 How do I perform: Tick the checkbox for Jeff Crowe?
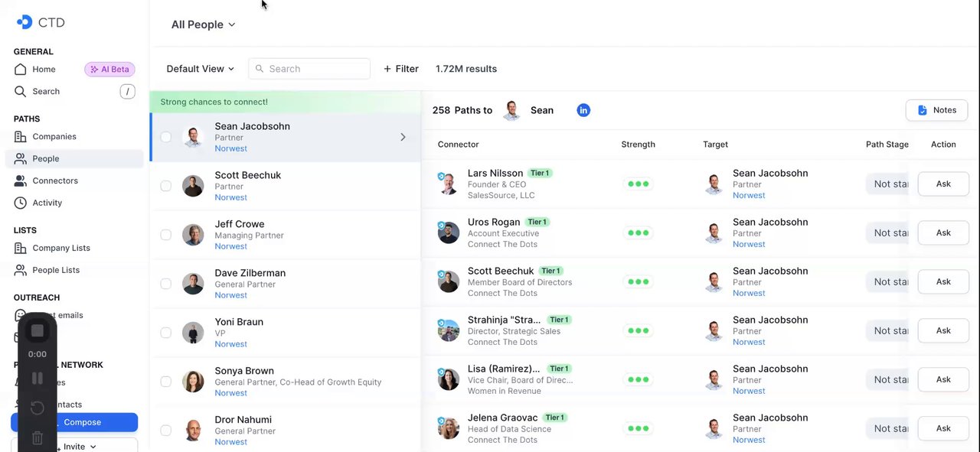tap(165, 235)
